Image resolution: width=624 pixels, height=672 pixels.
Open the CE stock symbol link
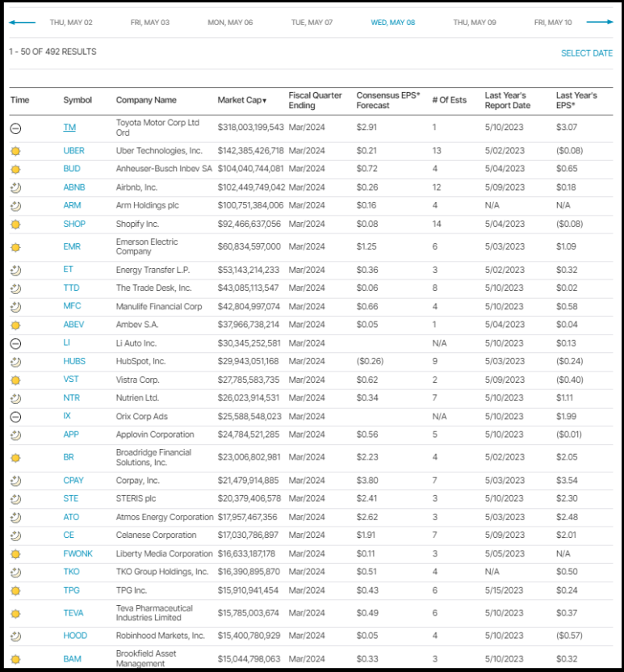coord(69,535)
